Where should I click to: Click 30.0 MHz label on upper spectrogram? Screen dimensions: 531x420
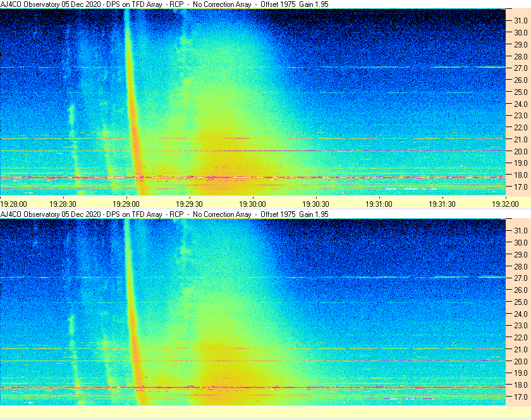click(x=521, y=32)
